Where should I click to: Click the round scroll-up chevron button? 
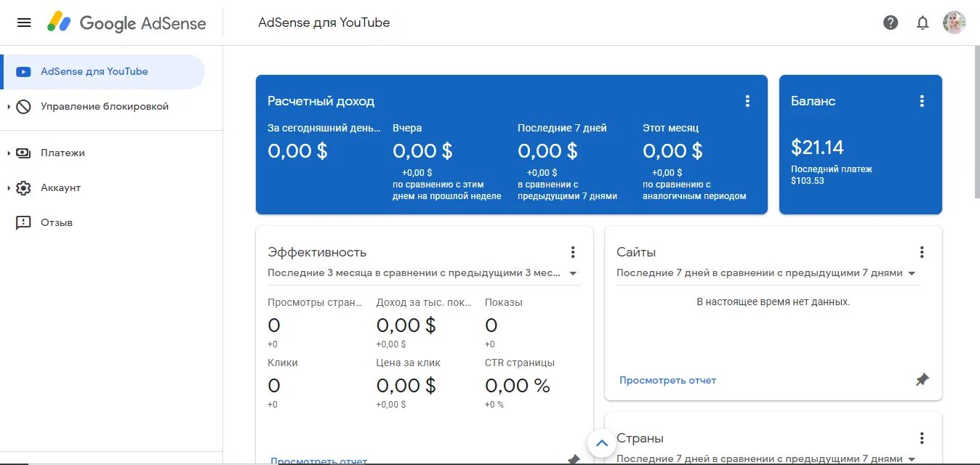point(601,442)
